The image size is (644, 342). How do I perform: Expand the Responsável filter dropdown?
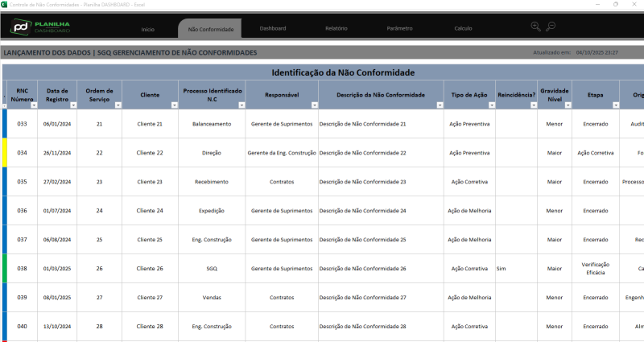(x=313, y=105)
